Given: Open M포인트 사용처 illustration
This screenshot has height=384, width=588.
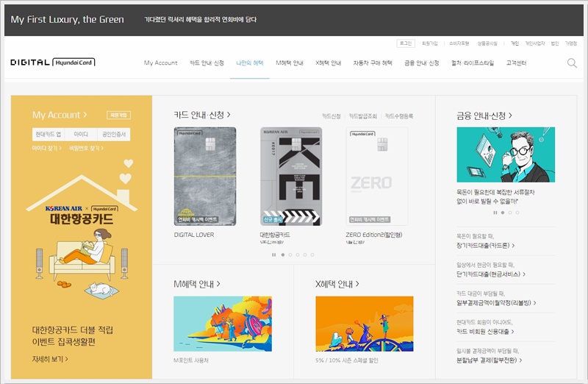Looking at the screenshot, I should [223, 324].
